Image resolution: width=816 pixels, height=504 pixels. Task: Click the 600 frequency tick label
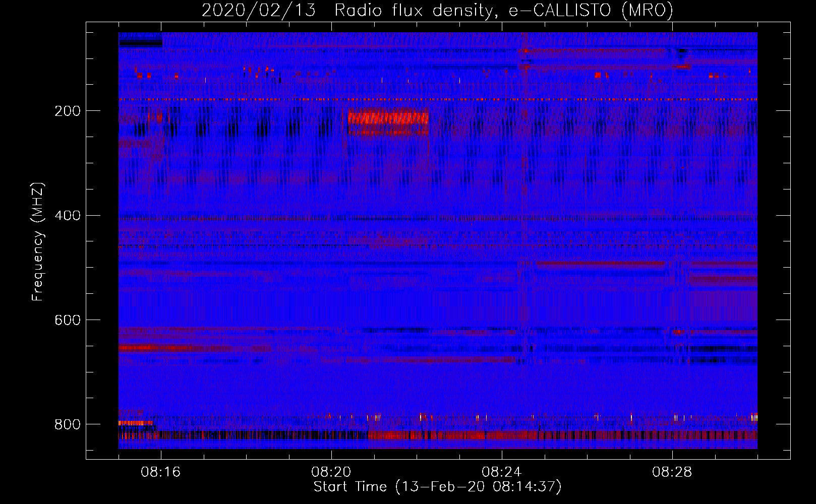pos(67,320)
